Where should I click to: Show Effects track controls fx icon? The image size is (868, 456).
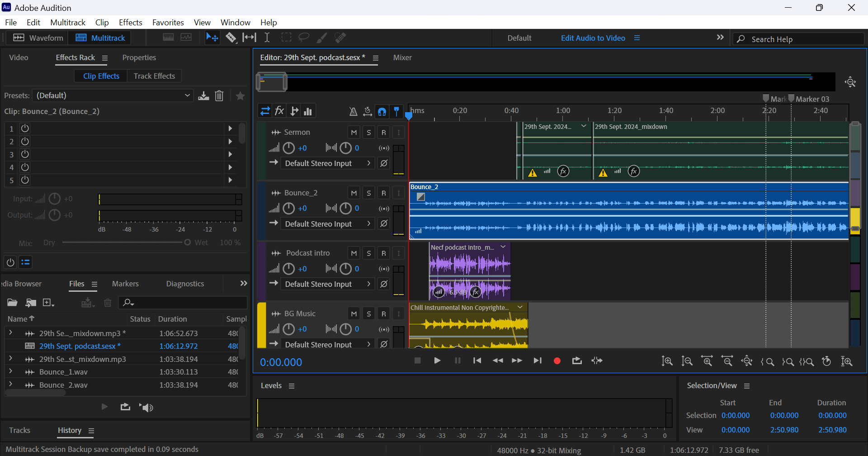point(279,111)
